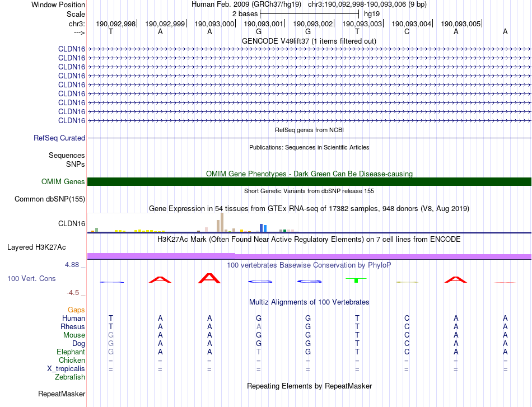This screenshot has height=407, width=532.
Task: Select the 'Dog' species row label
Action: (x=78, y=343)
